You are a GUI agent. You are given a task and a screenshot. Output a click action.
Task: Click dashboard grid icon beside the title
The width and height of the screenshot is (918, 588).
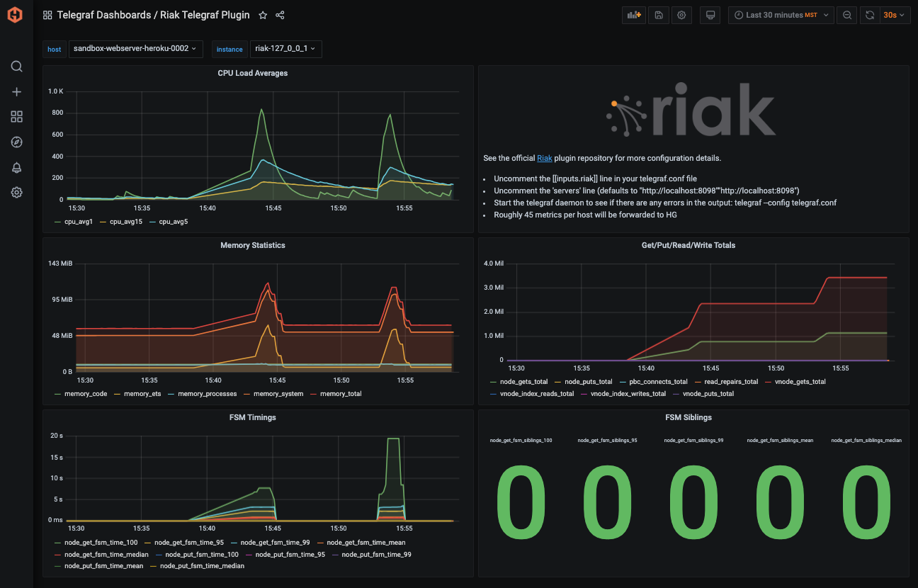(47, 15)
